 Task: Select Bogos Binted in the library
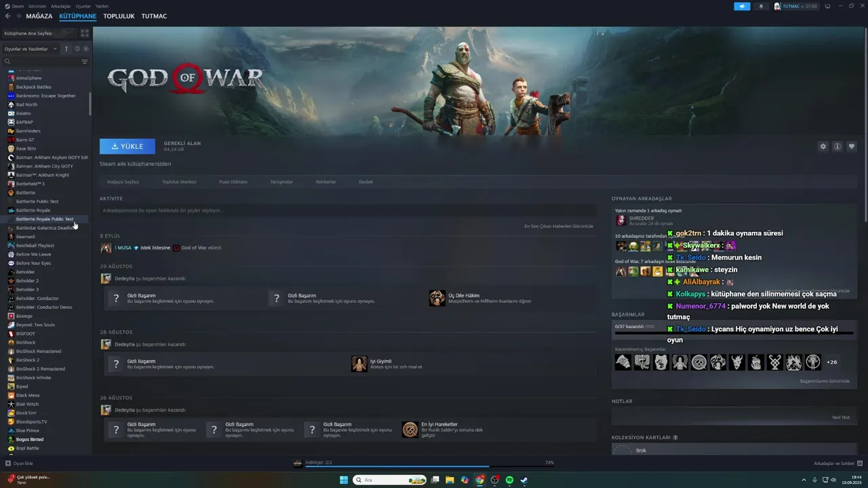pos(30,439)
